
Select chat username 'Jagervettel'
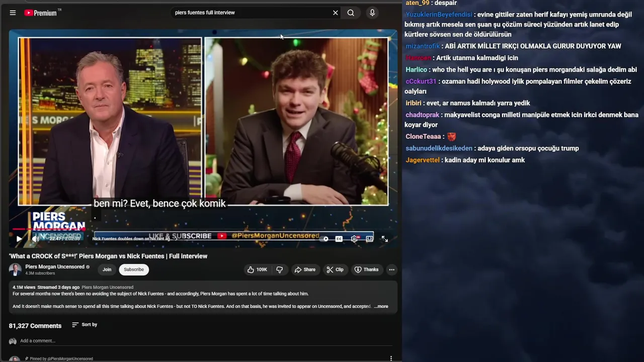[423, 160]
